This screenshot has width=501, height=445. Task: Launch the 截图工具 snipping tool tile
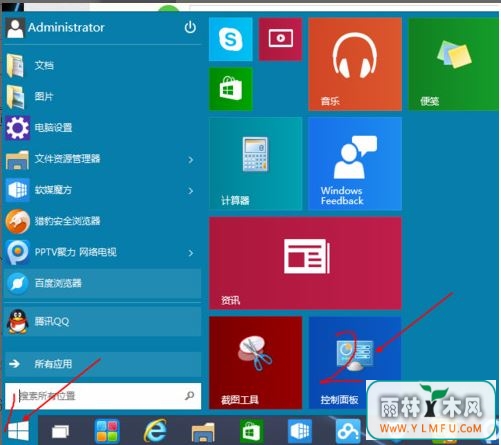click(256, 363)
